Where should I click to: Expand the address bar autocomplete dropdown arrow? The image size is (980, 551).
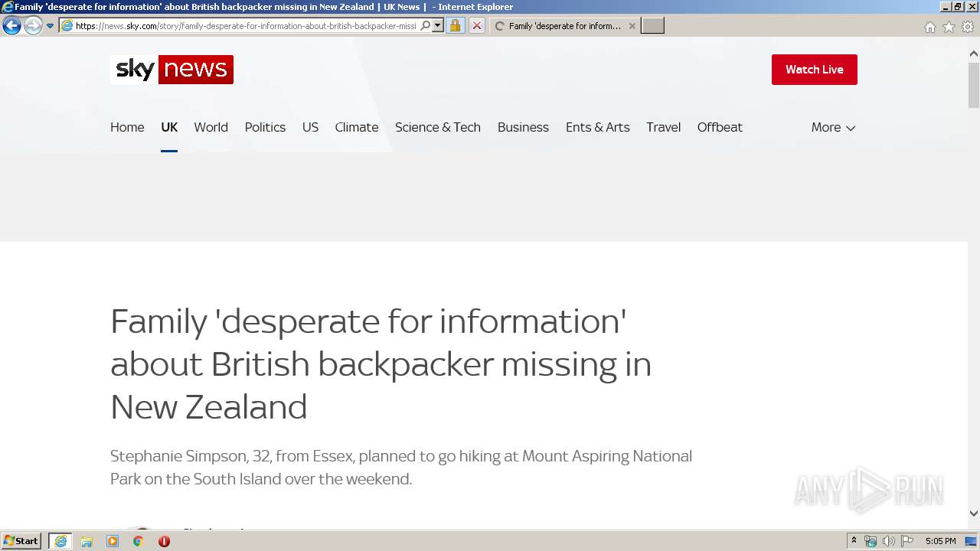coord(438,26)
